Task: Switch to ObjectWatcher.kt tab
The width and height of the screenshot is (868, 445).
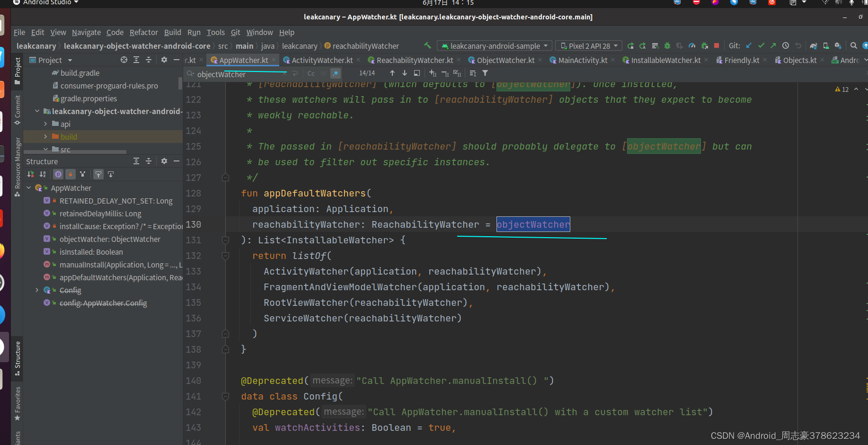Action: click(505, 60)
